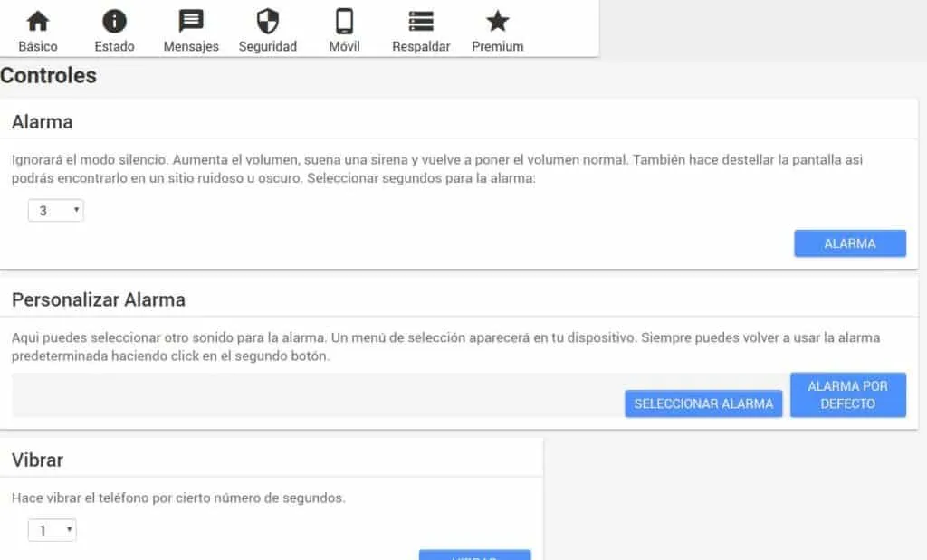
Task: Click the Controles page heading
Action: [50, 76]
